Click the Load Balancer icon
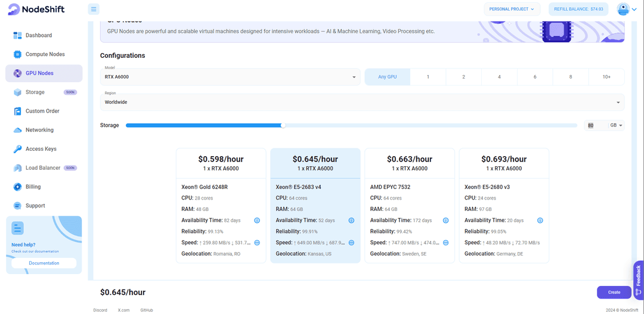Viewport: 644px width, 314px height. coord(17,168)
